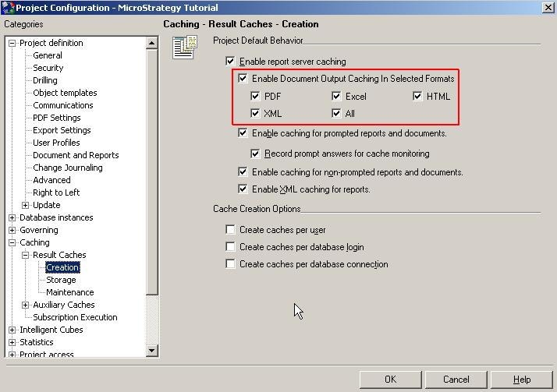Select the Governing label in the tree

pos(39,230)
